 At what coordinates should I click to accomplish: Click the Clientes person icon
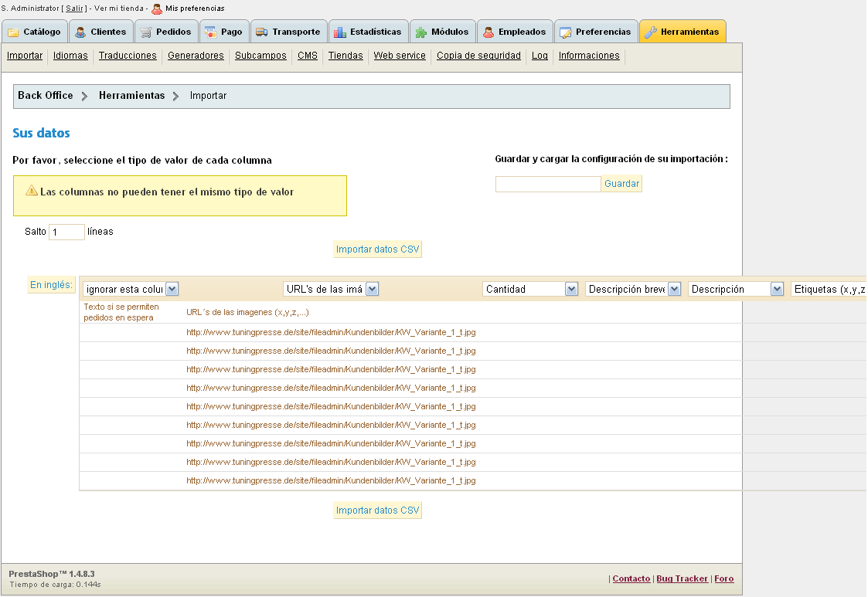point(81,32)
